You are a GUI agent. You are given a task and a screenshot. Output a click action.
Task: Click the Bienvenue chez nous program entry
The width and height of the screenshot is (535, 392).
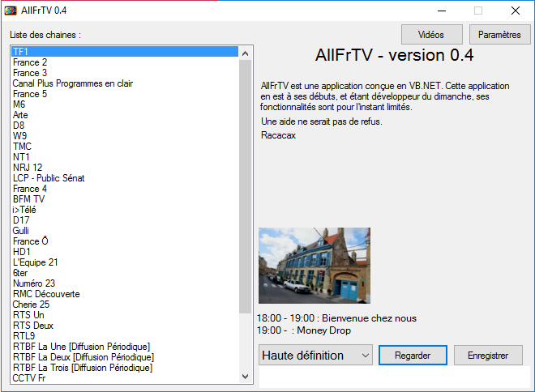tap(336, 318)
